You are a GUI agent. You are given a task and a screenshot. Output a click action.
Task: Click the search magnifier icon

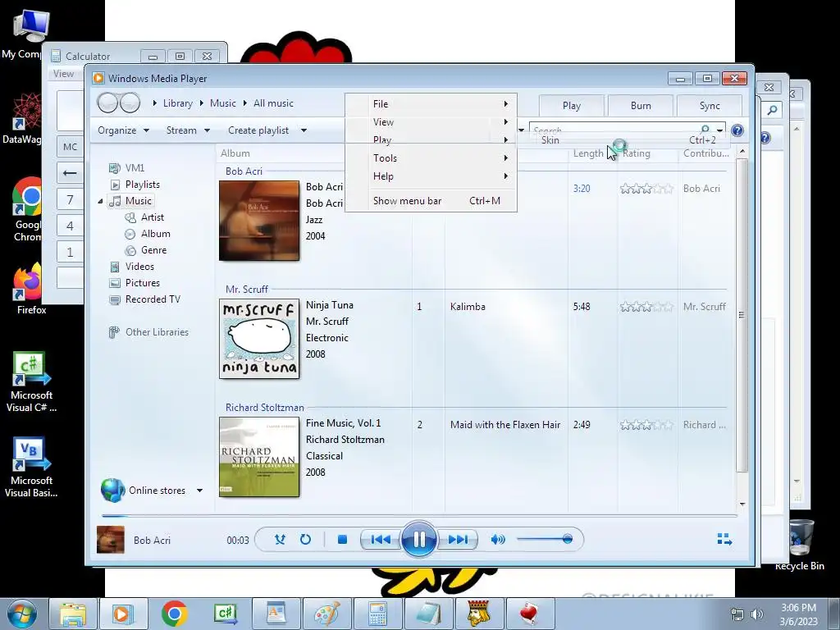click(x=705, y=129)
